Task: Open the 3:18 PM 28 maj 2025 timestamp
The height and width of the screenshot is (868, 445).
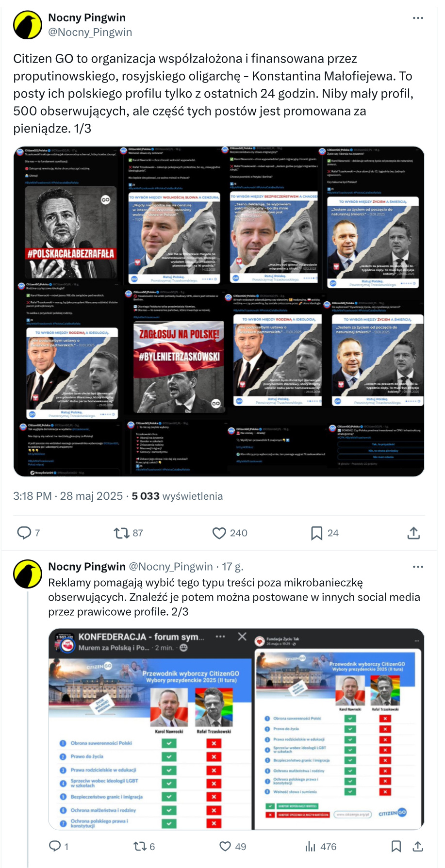Action: (x=67, y=496)
